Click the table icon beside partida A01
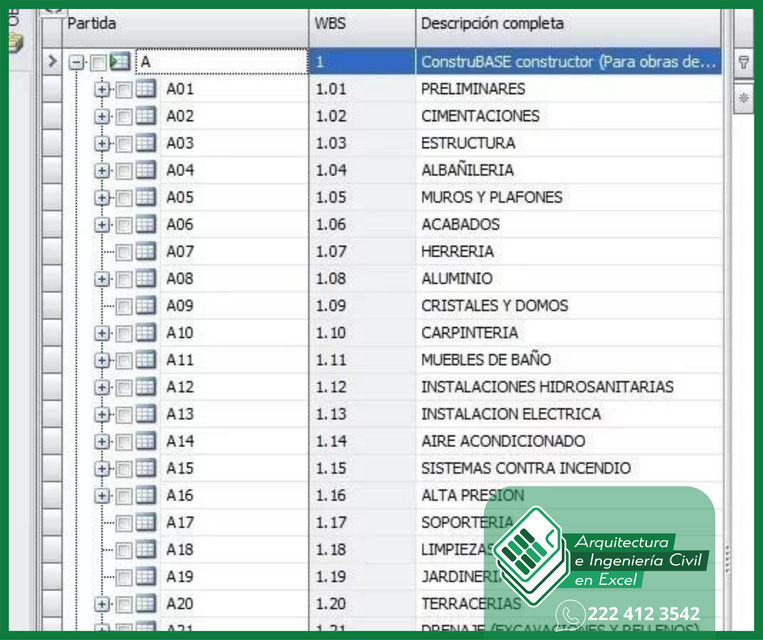763x640 pixels. pyautogui.click(x=145, y=89)
